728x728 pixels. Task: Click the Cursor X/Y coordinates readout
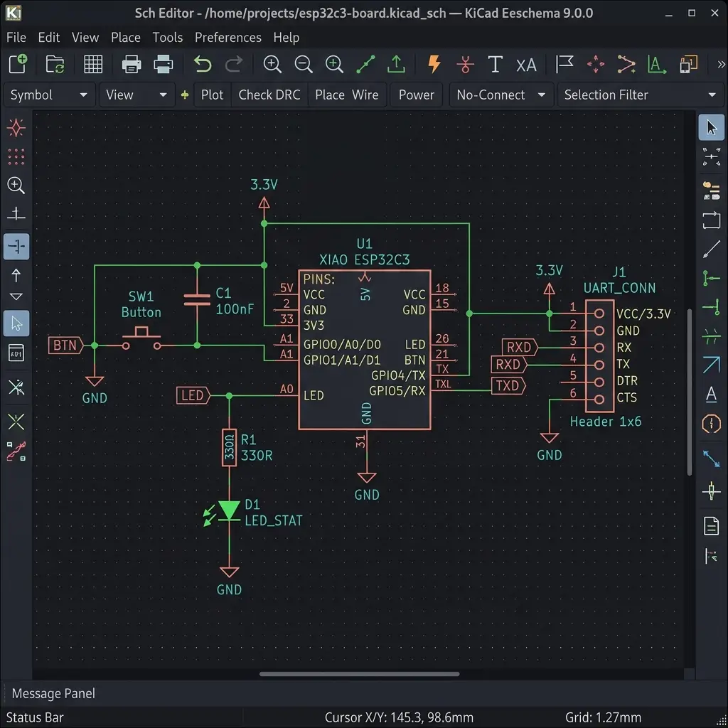pos(399,717)
